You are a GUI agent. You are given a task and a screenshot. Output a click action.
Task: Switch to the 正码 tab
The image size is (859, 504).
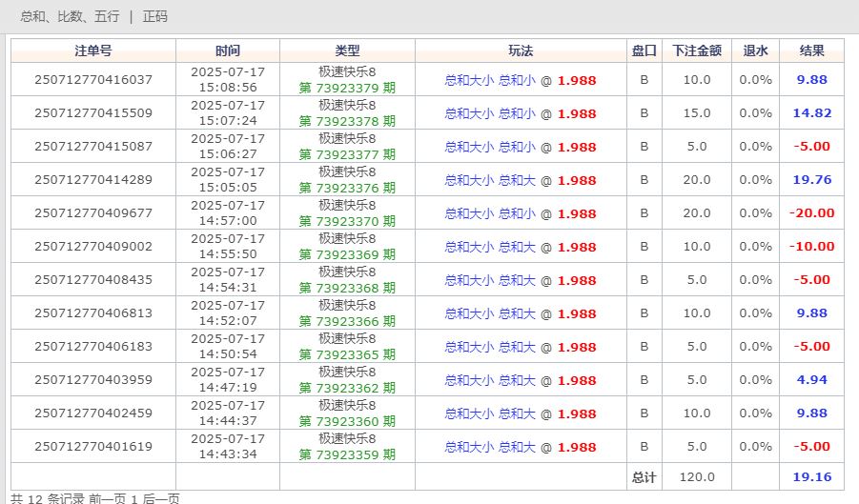click(x=154, y=16)
